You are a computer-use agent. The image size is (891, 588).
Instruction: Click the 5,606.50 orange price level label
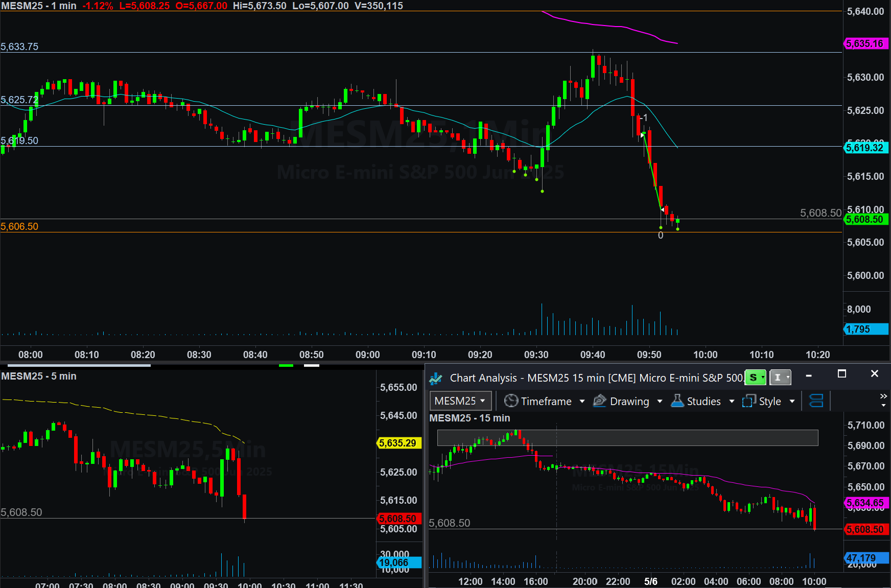tap(19, 226)
